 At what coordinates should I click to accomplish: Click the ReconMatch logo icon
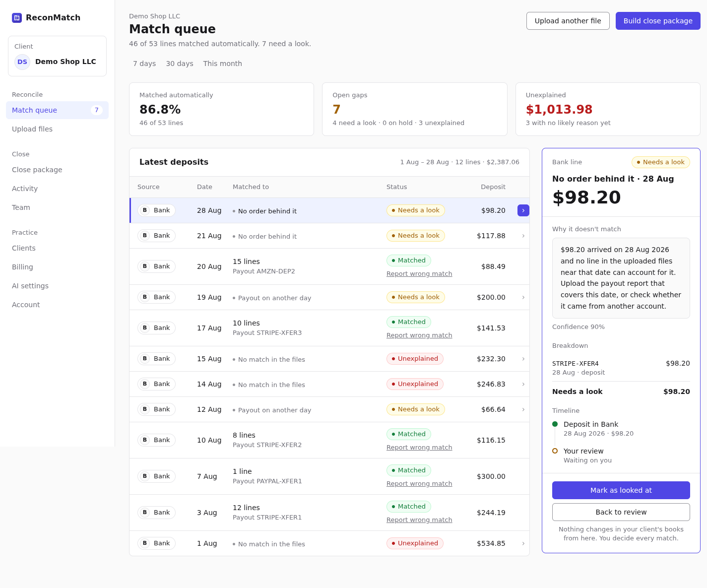(x=17, y=18)
